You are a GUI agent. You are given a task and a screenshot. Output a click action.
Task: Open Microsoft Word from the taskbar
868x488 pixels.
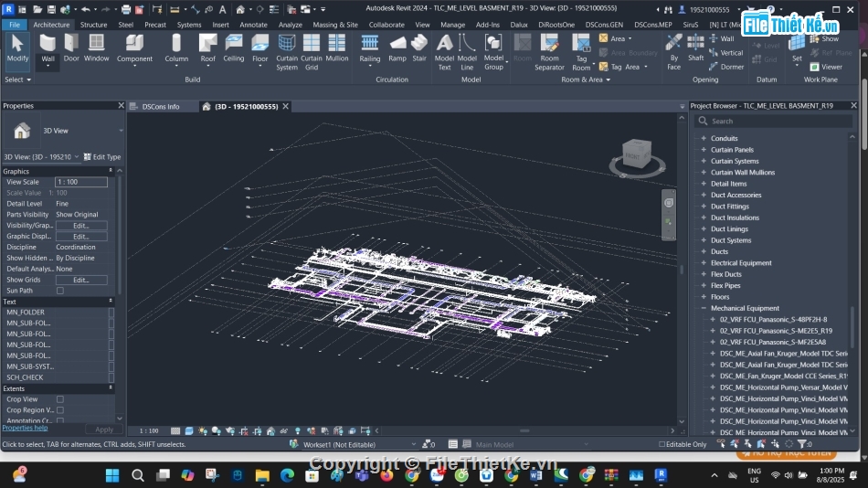[x=535, y=475]
